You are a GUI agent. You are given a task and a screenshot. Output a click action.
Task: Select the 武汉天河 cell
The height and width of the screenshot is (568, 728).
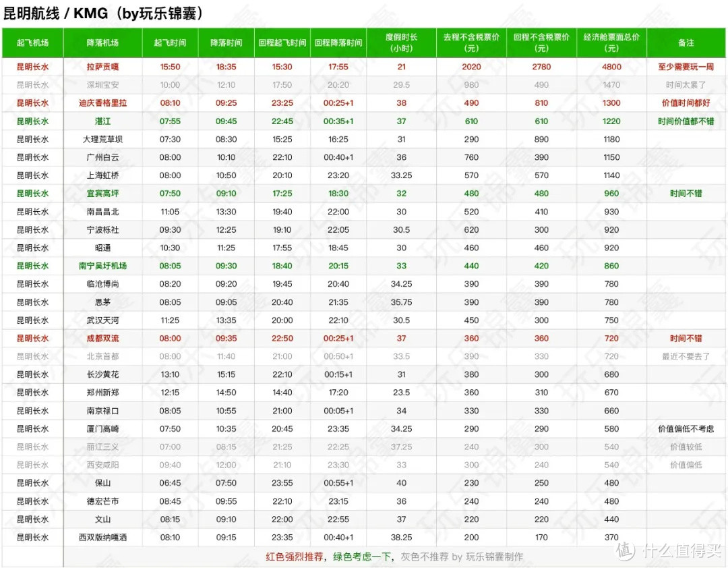click(102, 320)
